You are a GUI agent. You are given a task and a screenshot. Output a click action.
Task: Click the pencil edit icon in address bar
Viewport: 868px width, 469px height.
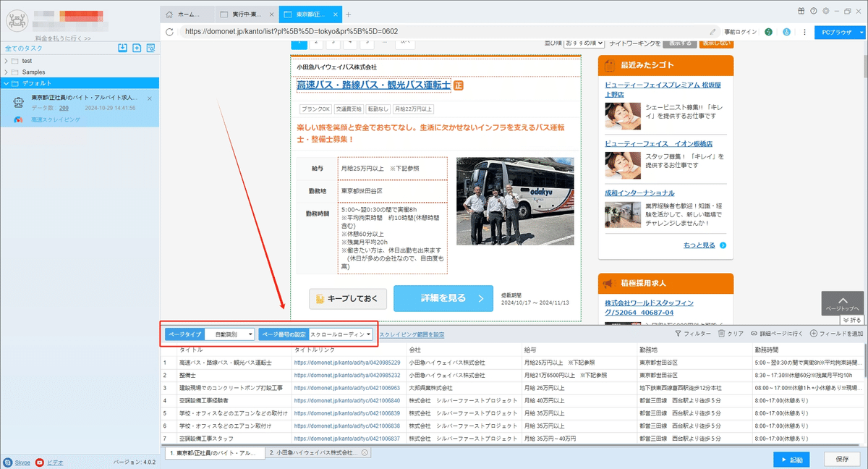click(713, 32)
